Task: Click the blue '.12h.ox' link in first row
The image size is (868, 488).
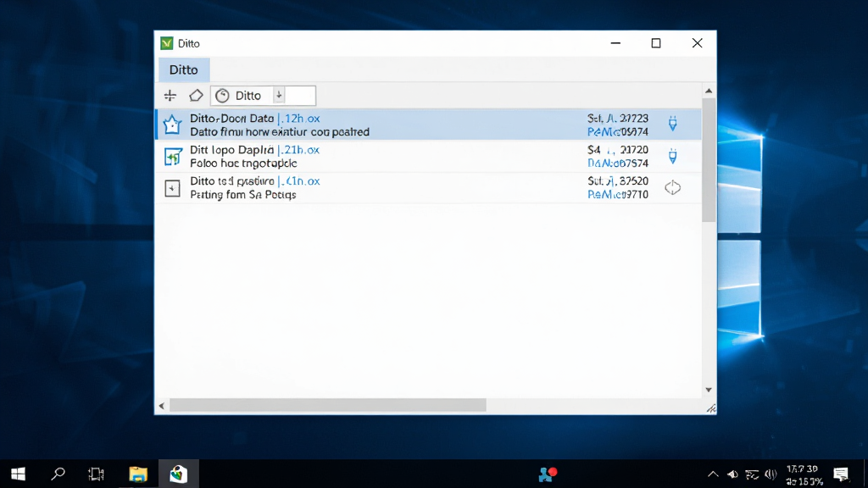Action: coord(298,119)
